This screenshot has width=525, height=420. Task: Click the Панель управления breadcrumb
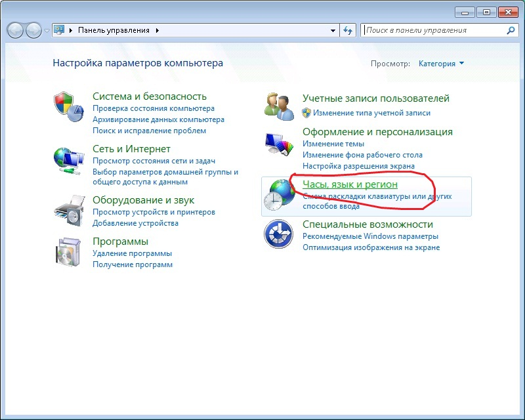click(x=114, y=30)
